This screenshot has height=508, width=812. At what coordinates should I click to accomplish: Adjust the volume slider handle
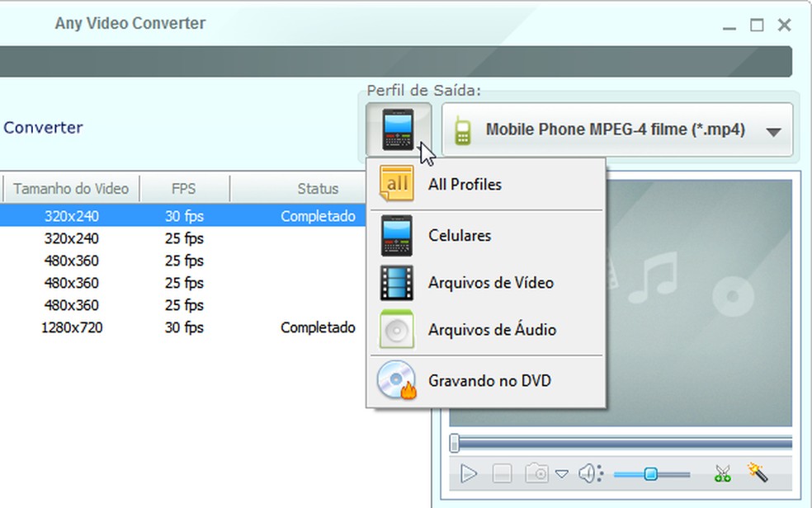tap(650, 474)
